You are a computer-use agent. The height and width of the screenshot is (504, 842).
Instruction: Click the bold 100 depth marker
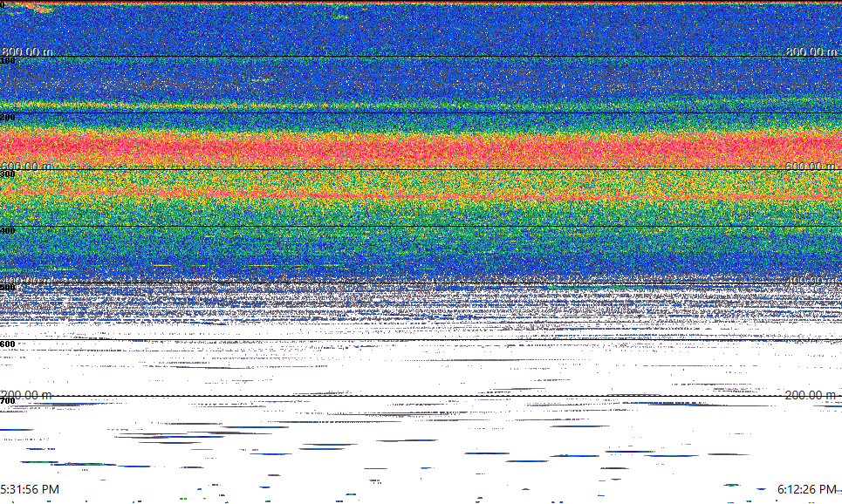click(x=8, y=61)
